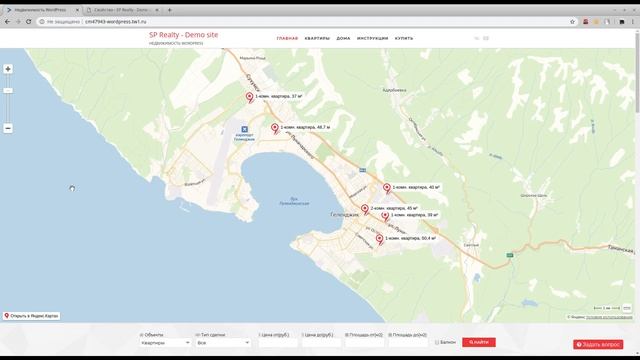
Task: Switch to the Недвижимость WordPress tab
Action: pyautogui.click(x=41, y=10)
